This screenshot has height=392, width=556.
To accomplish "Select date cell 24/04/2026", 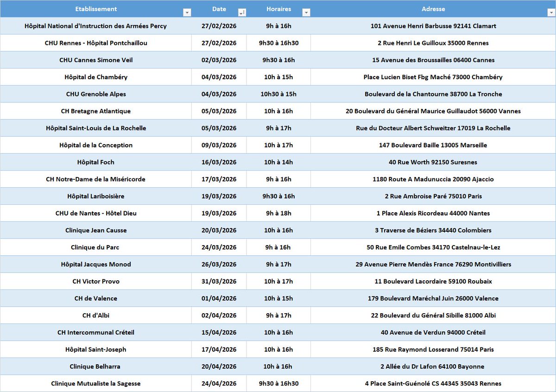I will point(219,384).
